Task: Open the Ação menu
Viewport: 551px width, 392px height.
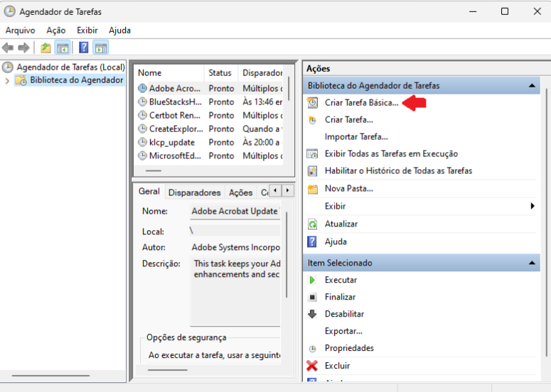Action: 56,31
